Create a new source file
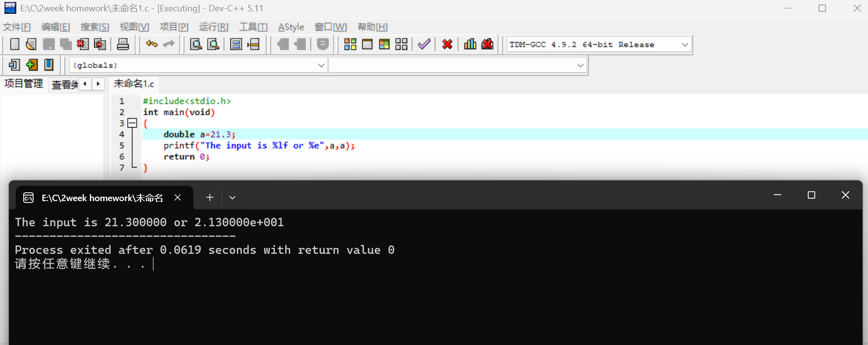Viewport: 868px width, 345px height. 15,44
